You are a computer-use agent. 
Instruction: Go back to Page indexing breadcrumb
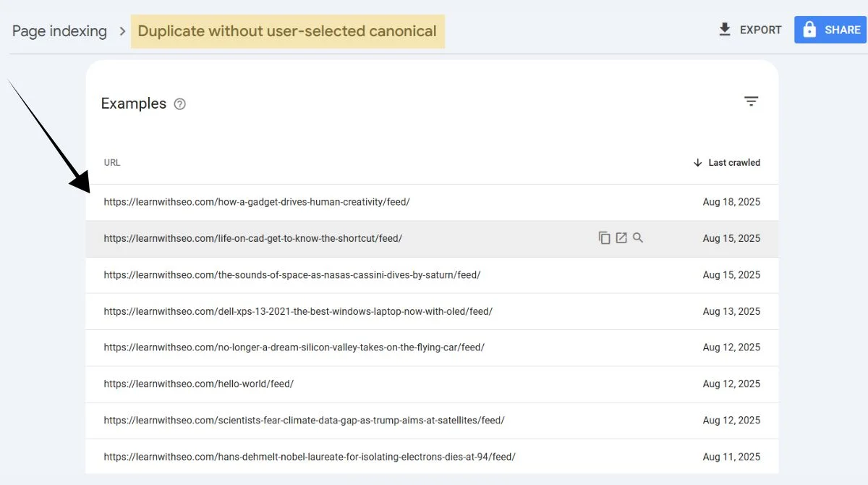(x=59, y=32)
